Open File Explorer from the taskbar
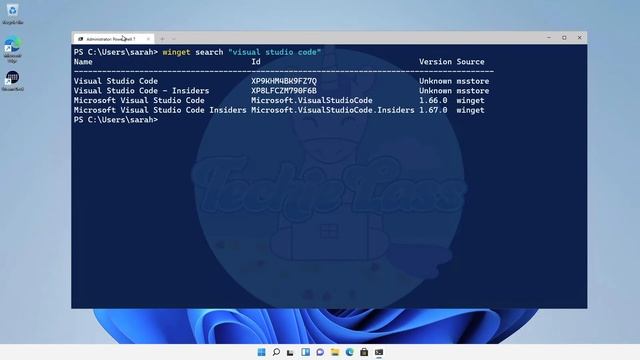The height and width of the screenshot is (360, 640). click(335, 352)
